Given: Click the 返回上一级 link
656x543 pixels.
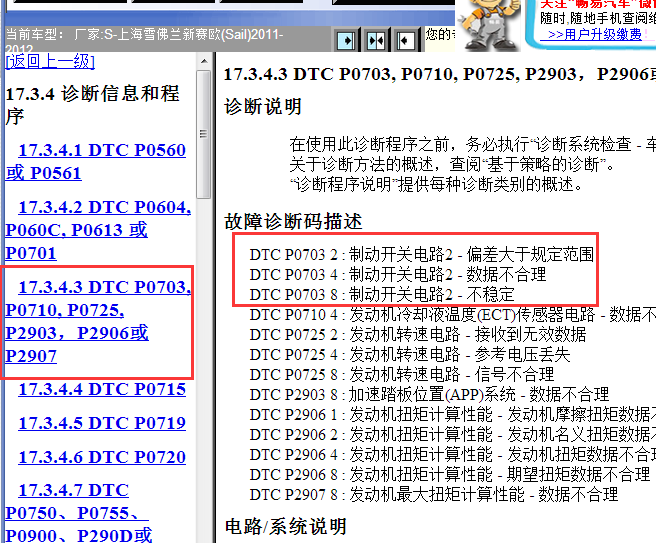Looking at the screenshot, I should tap(50, 61).
